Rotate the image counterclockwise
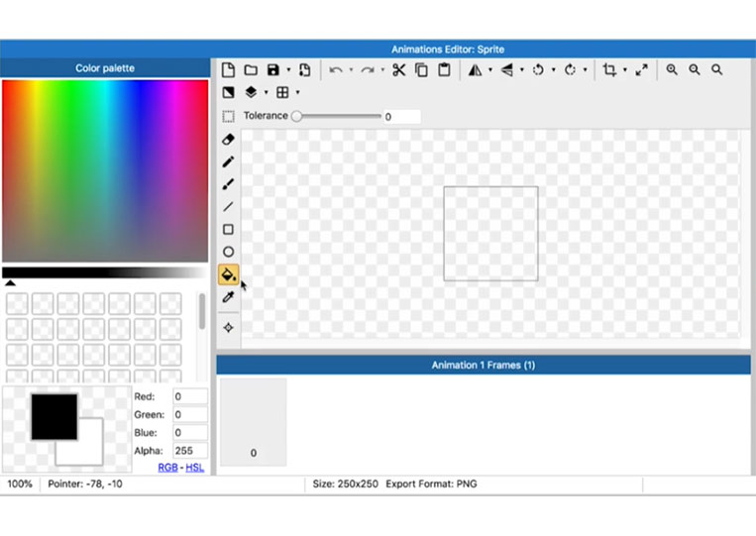Image resolution: width=756 pixels, height=536 pixels. (x=538, y=70)
